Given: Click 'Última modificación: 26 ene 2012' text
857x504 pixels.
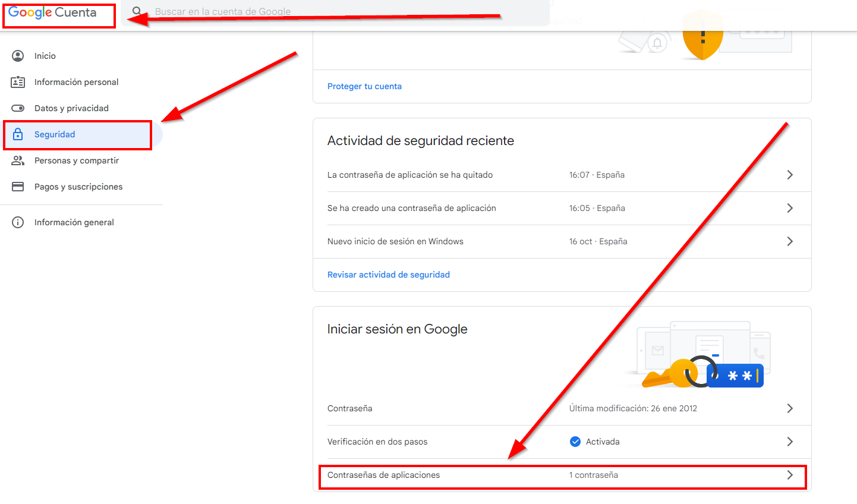Looking at the screenshot, I should tap(633, 408).
